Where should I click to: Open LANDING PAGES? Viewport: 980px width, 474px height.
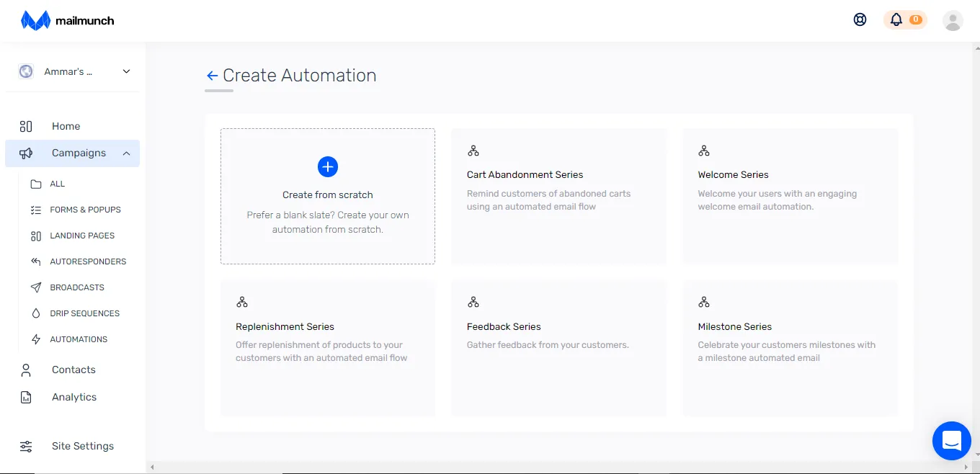click(82, 236)
